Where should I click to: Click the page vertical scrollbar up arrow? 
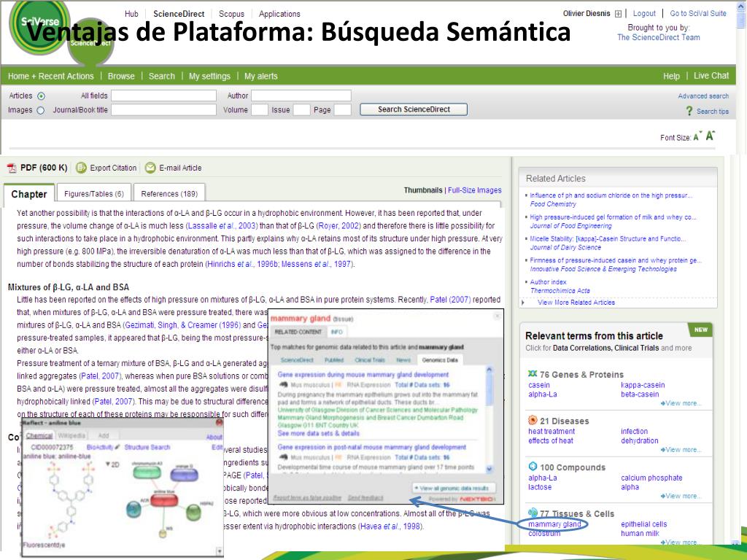tap(741, 5)
